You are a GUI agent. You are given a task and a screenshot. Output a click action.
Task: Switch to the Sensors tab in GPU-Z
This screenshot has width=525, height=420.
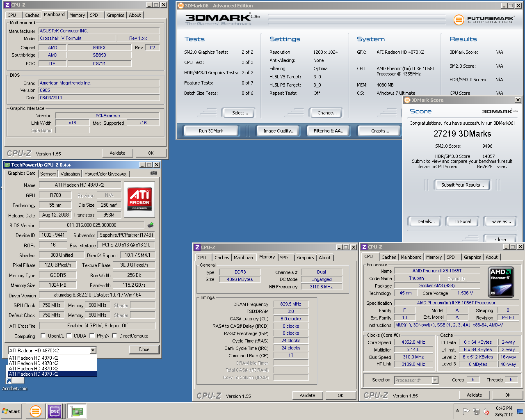coord(48,174)
